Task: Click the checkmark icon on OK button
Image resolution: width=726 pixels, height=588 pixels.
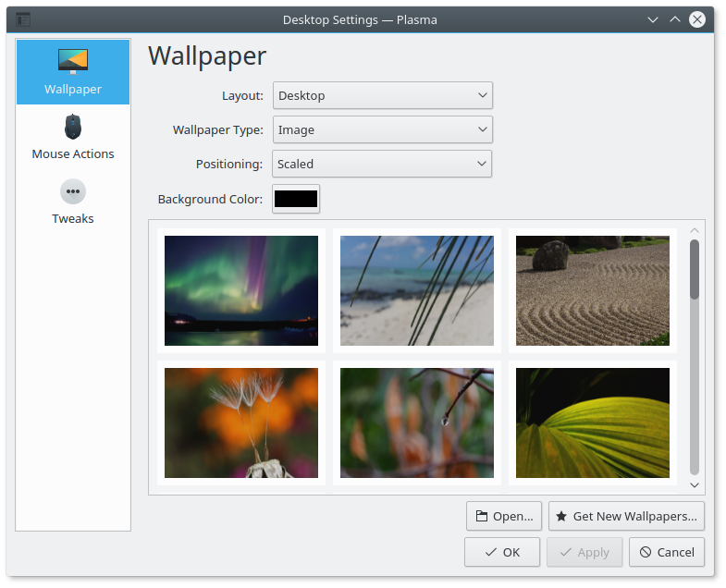Action: click(x=490, y=553)
